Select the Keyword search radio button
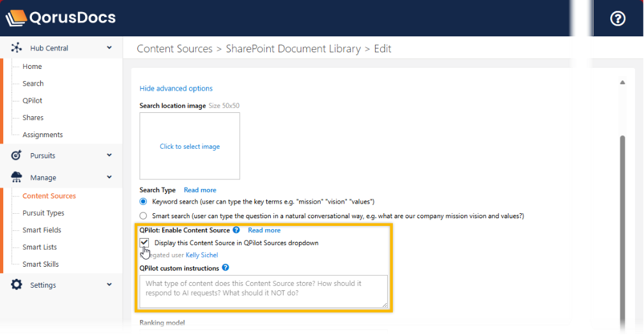The image size is (644, 335). [x=144, y=201]
